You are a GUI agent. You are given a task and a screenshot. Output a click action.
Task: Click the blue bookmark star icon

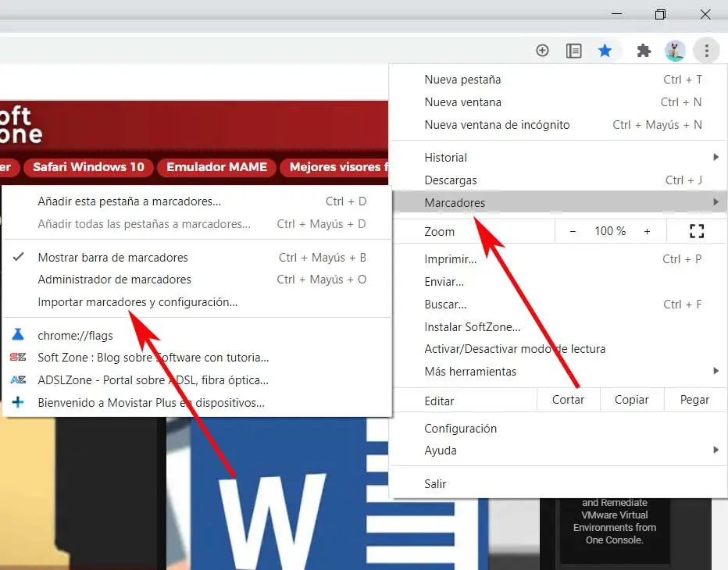[605, 50]
